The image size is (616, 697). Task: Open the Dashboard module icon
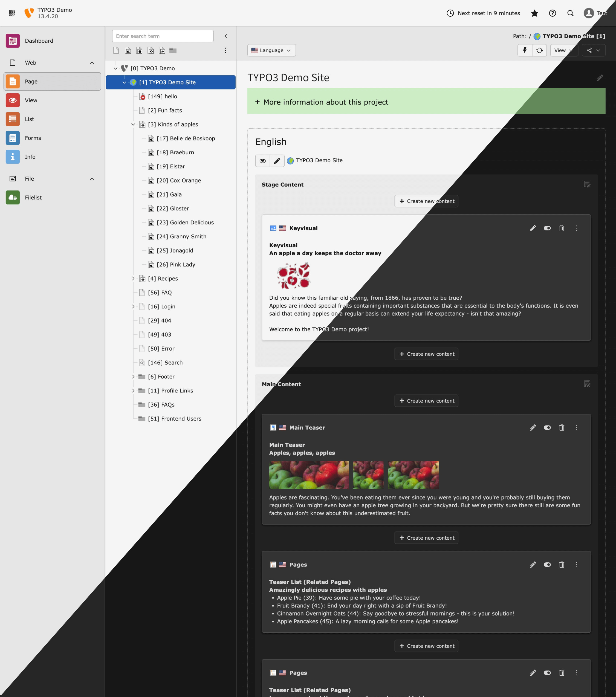click(13, 41)
